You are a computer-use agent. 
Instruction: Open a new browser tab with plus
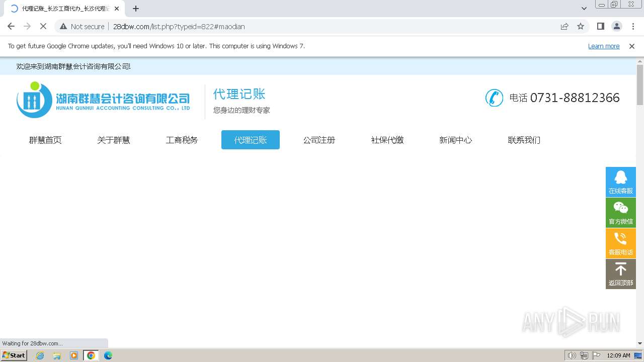click(136, 9)
